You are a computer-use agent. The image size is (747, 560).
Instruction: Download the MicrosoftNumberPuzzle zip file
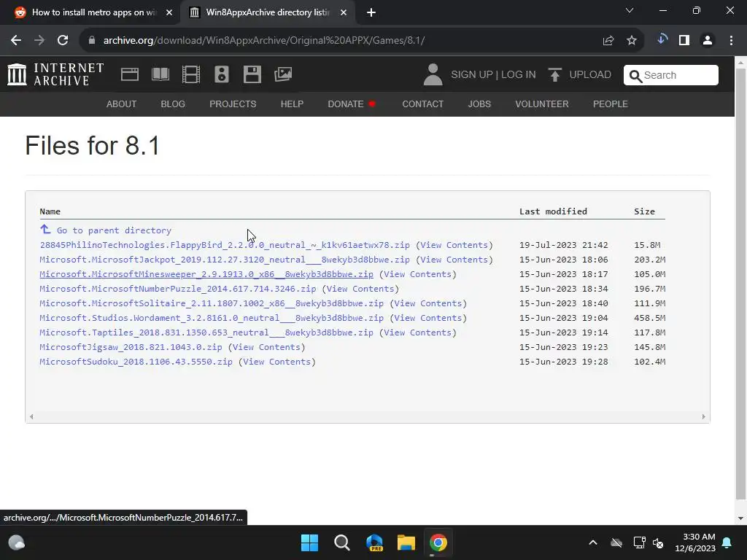tap(178, 289)
